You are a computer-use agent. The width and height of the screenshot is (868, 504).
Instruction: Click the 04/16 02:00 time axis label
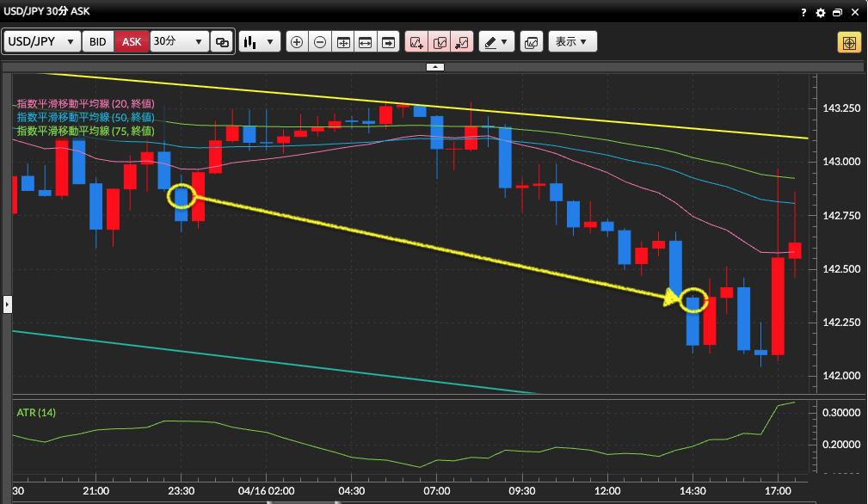click(x=267, y=491)
